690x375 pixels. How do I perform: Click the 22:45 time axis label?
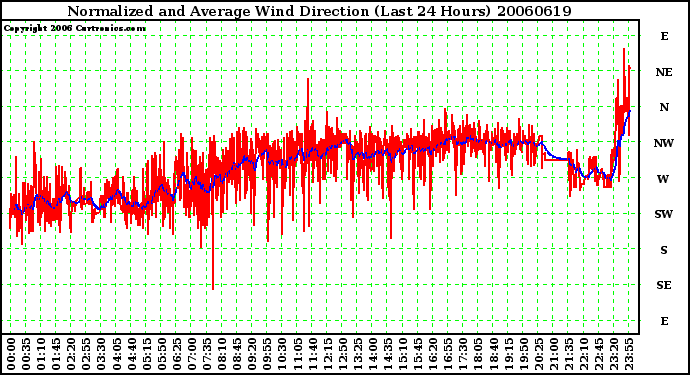tap(599, 354)
